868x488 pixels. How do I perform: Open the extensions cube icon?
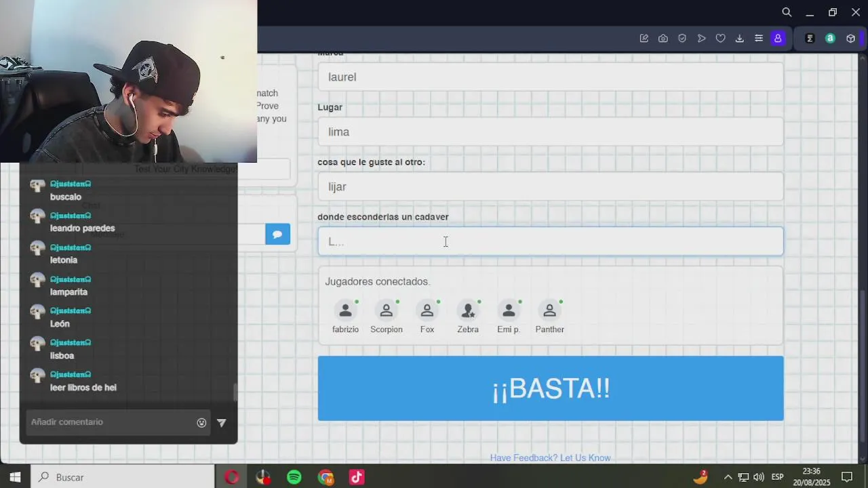click(x=850, y=39)
